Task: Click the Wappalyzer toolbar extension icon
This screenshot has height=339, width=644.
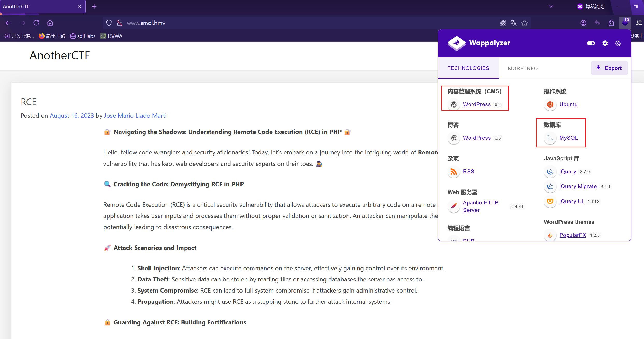Action: (625, 23)
